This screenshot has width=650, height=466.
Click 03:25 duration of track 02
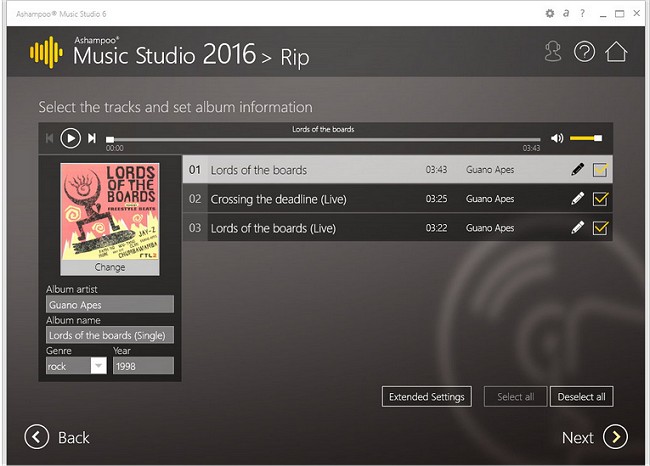tap(436, 199)
